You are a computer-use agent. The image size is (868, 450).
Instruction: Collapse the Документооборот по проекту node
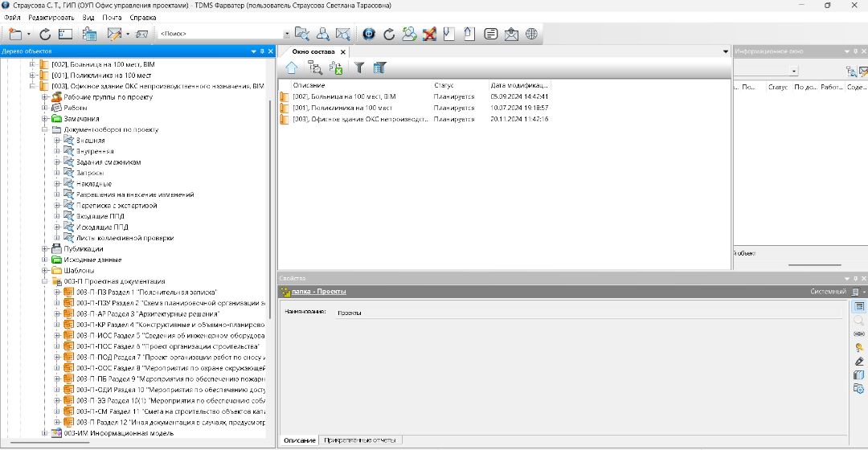point(46,129)
